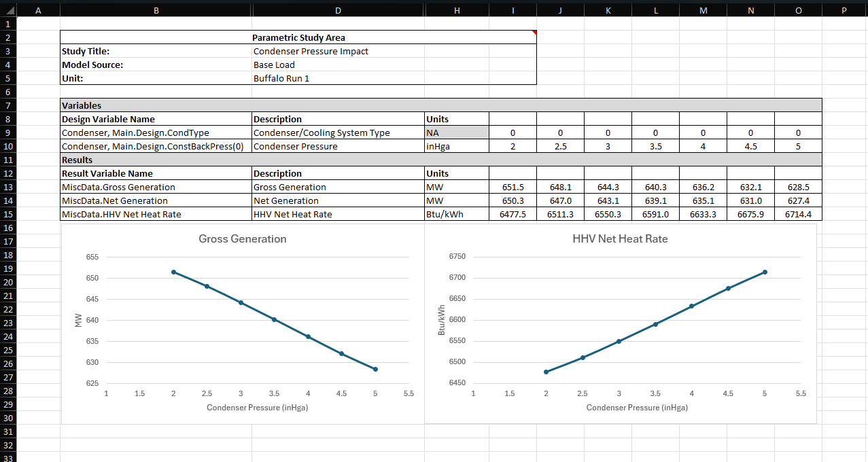
Task: Select the 'Btu/kWh' units cell
Action: [457, 214]
